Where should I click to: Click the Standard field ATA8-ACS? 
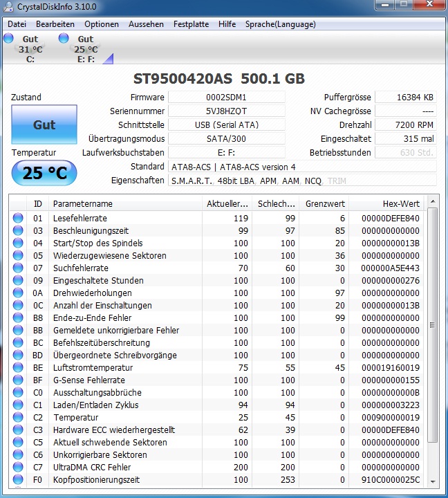[x=302, y=167]
